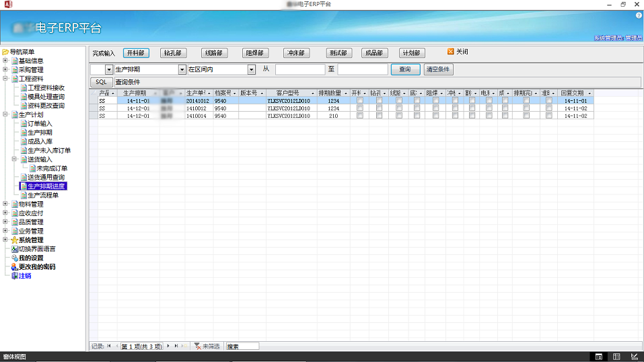
Task: Switch to Form view status icon
Action: click(599, 357)
